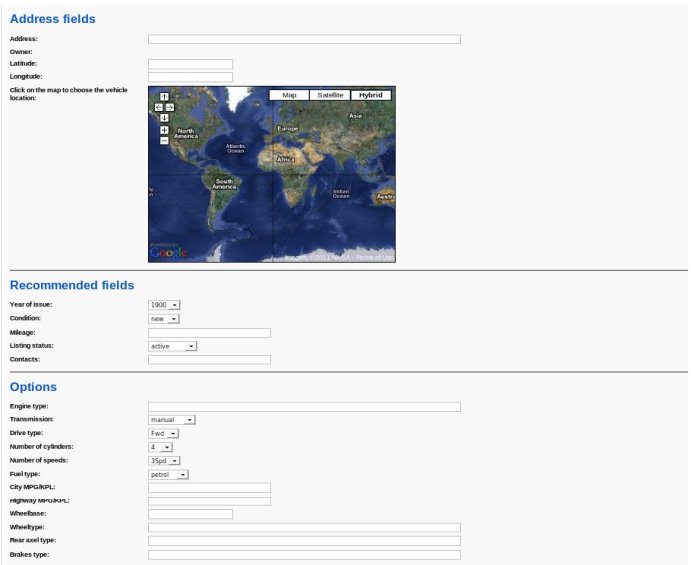Focus the Rear axel type input field
The image size is (691, 565).
[304, 541]
